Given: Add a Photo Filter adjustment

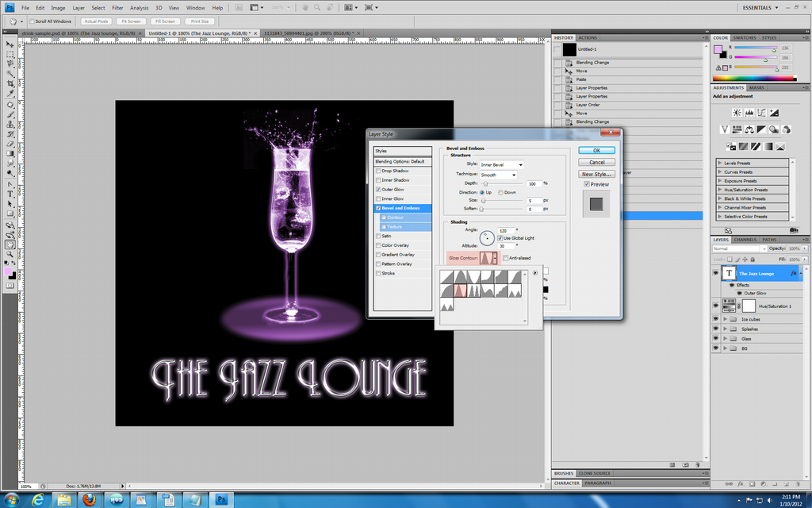Looking at the screenshot, I should coord(774,129).
